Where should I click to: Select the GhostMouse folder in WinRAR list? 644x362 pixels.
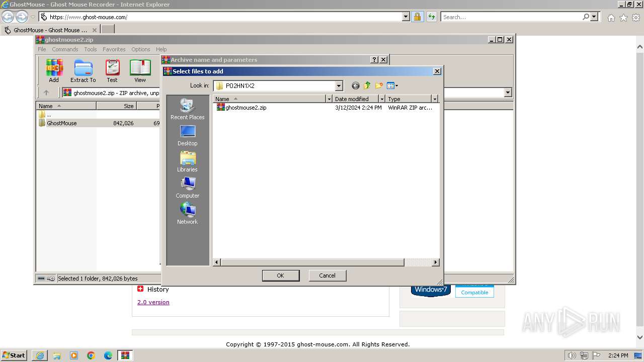(61, 123)
